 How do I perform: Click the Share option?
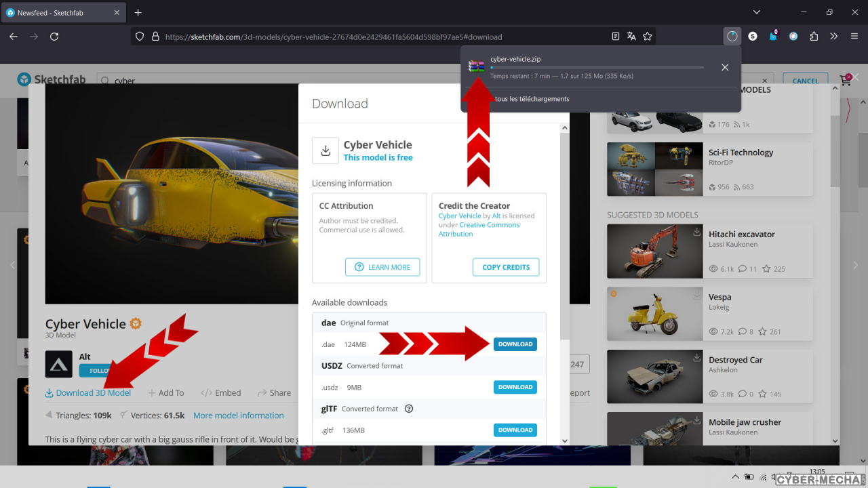[x=274, y=392]
